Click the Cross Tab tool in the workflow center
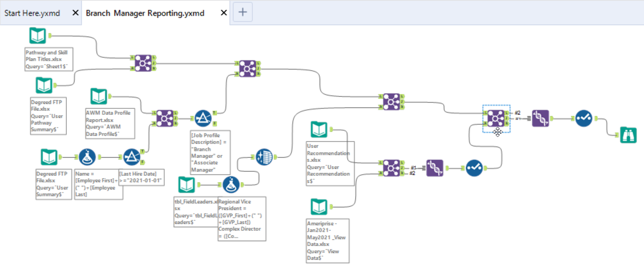 click(x=264, y=157)
